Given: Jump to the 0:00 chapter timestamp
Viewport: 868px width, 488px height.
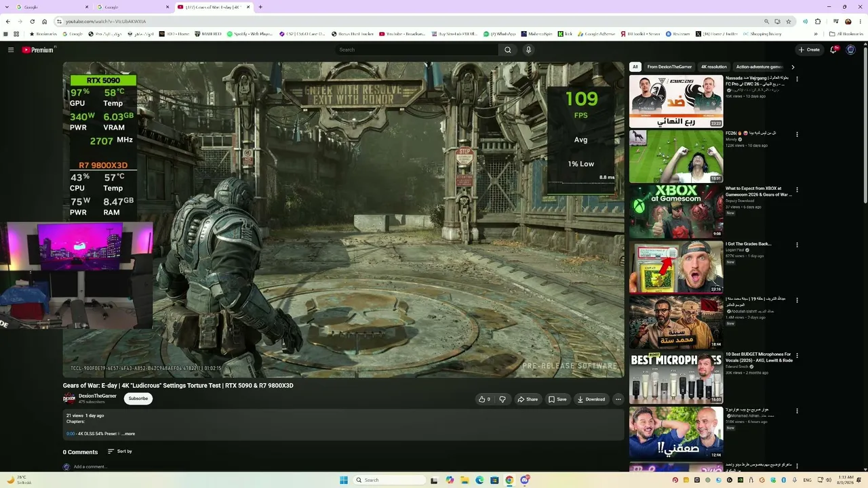Looking at the screenshot, I should pyautogui.click(x=71, y=434).
